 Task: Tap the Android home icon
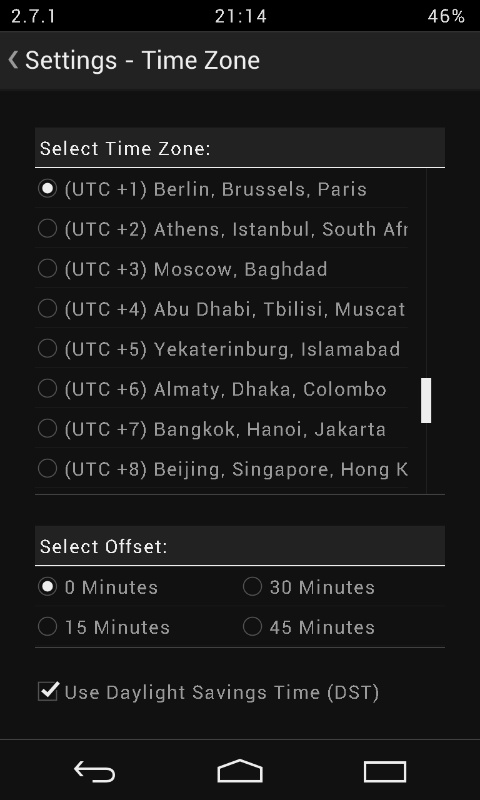click(x=240, y=771)
